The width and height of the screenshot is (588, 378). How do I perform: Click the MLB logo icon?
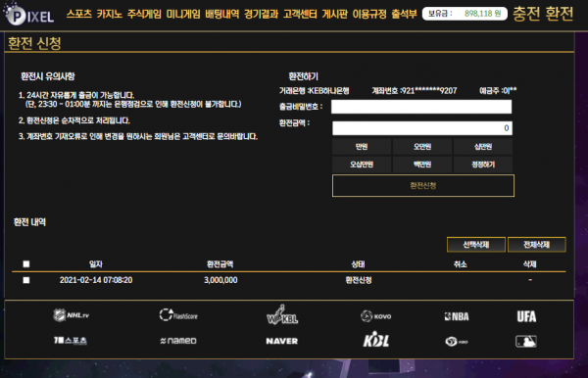click(x=526, y=342)
